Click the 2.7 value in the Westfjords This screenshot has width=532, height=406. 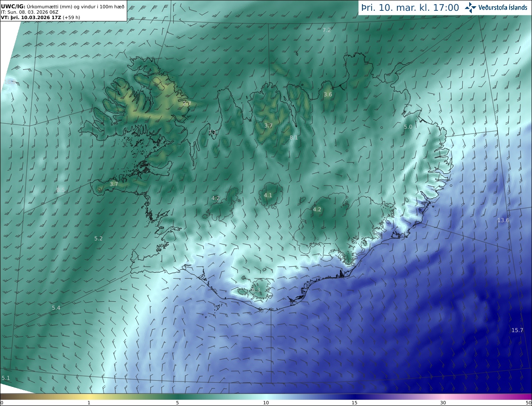click(187, 103)
